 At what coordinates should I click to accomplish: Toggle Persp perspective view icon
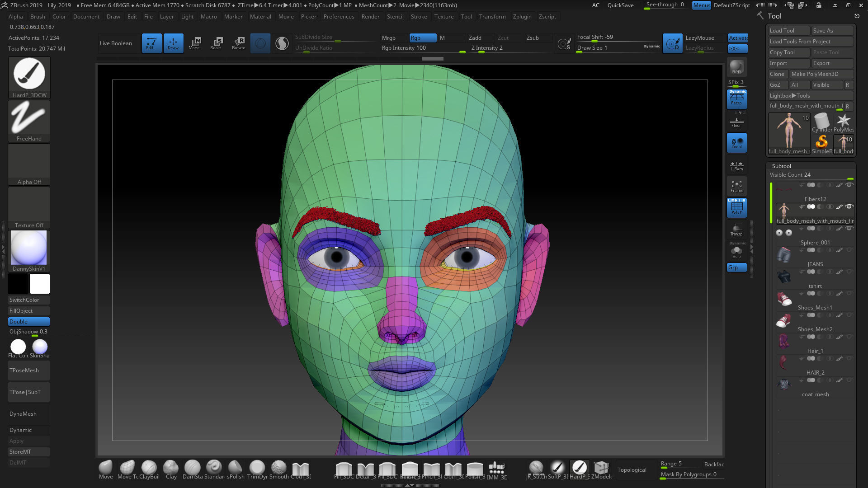click(x=736, y=99)
